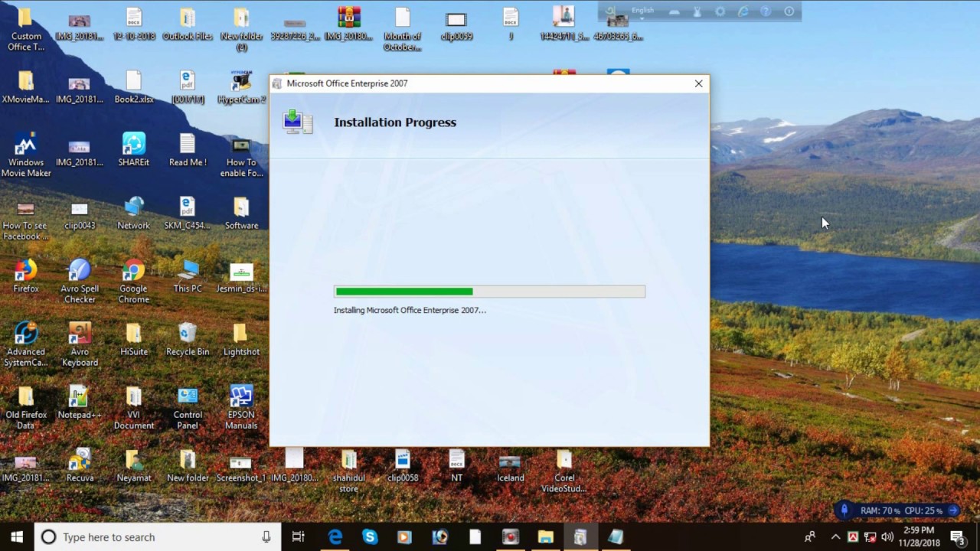Select the SHAREit desktop icon
This screenshot has height=551, width=980.
133,149
